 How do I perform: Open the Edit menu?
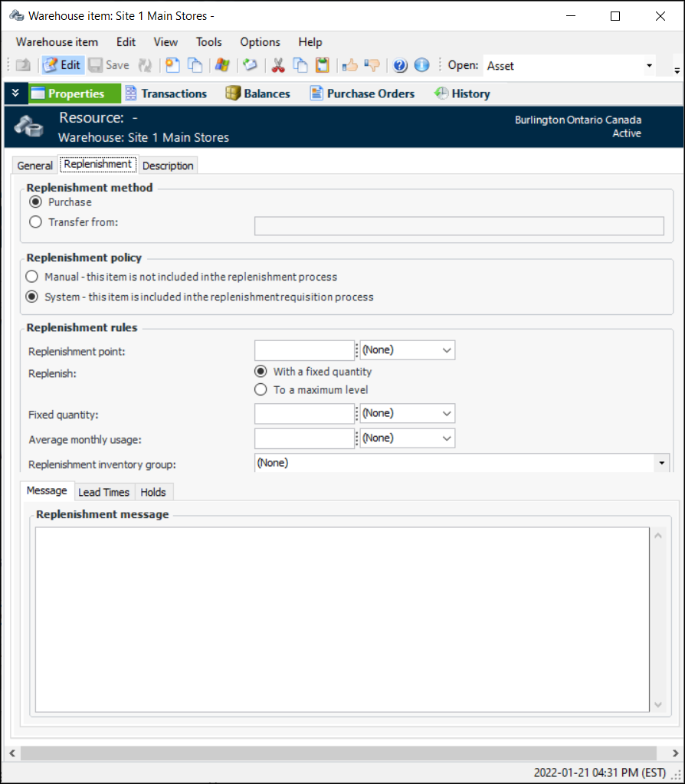coord(126,42)
